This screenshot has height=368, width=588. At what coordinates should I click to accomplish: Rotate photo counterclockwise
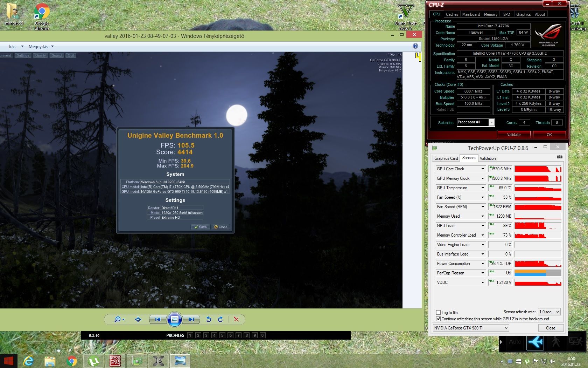[x=209, y=319]
